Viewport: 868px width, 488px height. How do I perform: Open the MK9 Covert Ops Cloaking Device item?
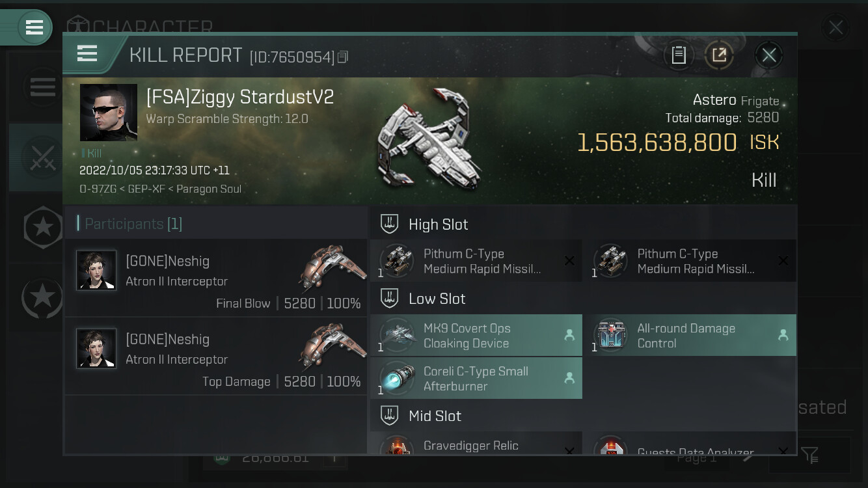click(x=476, y=336)
